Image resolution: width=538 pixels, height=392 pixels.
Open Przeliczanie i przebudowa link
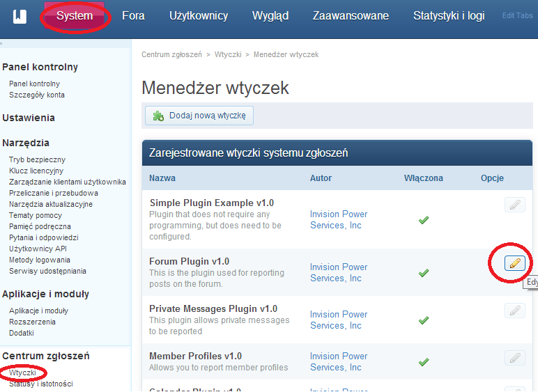[x=54, y=193]
